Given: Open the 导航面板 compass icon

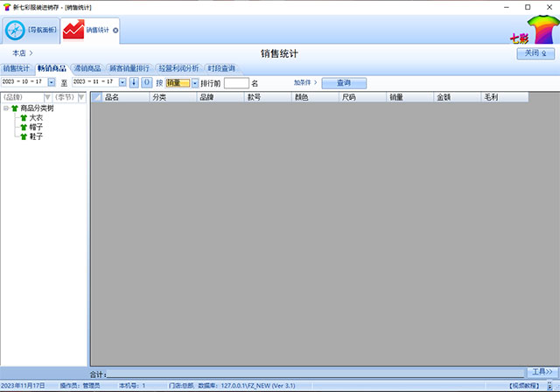Looking at the screenshot, I should [x=15, y=31].
